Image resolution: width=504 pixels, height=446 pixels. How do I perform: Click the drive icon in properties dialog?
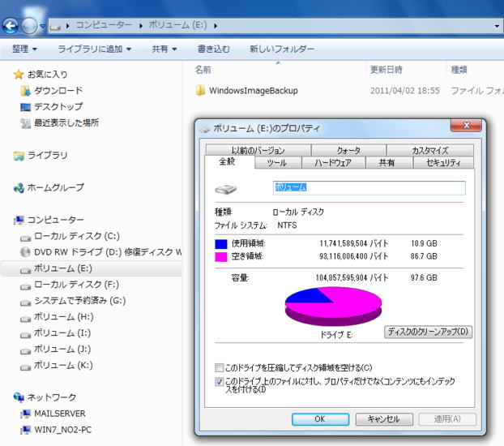tap(225, 189)
